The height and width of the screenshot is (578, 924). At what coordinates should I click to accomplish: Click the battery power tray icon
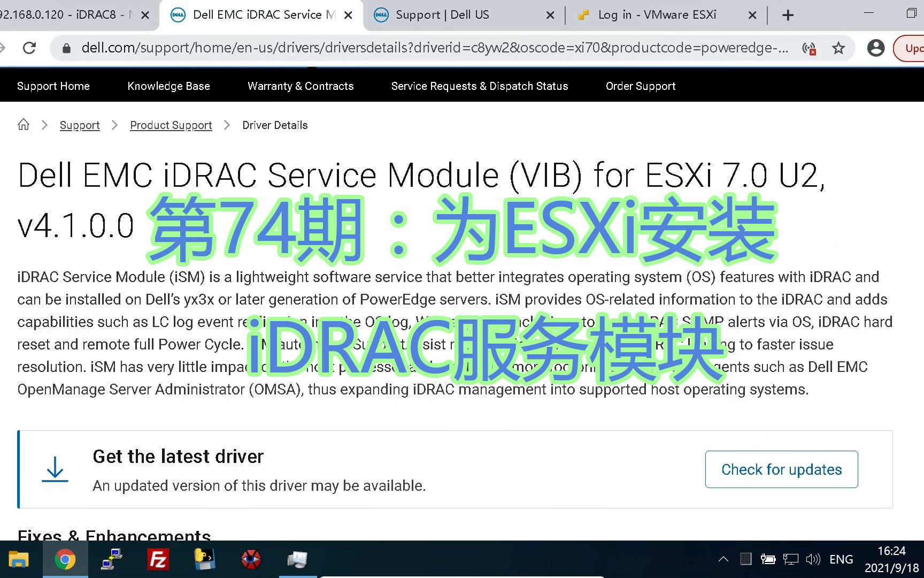(768, 560)
